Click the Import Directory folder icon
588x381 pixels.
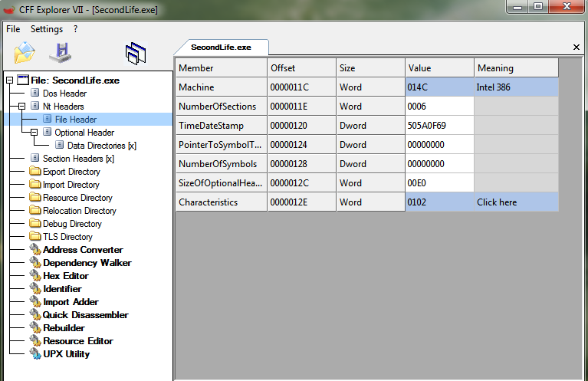(35, 184)
